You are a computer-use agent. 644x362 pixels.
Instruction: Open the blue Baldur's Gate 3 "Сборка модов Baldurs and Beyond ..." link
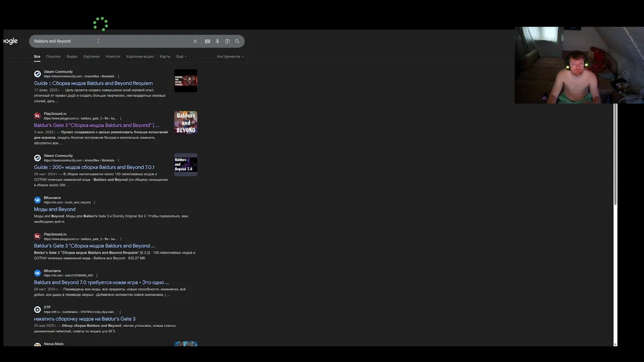pyautogui.click(x=94, y=246)
